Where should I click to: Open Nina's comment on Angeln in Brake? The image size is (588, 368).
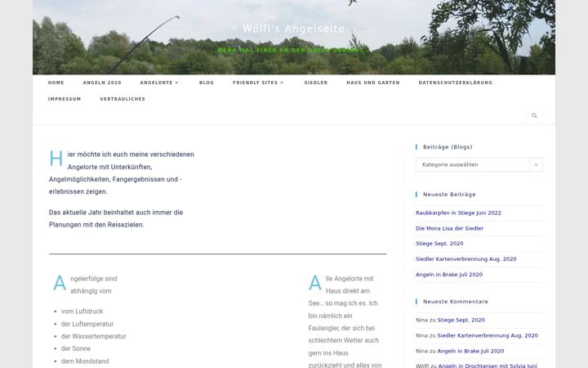coord(470,351)
